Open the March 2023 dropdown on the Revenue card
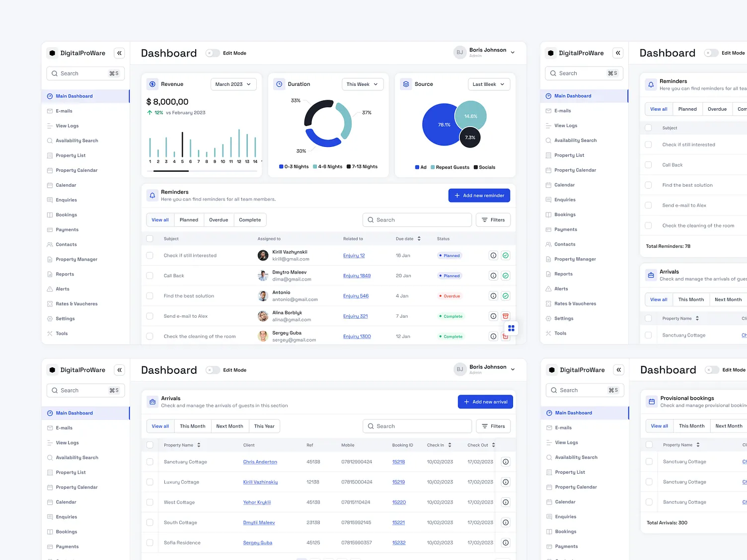The width and height of the screenshot is (747, 560). [x=233, y=84]
